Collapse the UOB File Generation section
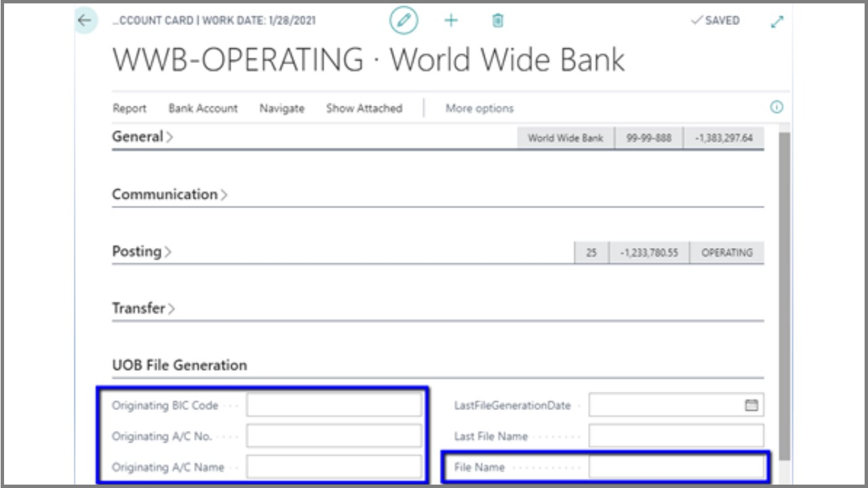The height and width of the screenshot is (488, 868). pyautogui.click(x=180, y=365)
